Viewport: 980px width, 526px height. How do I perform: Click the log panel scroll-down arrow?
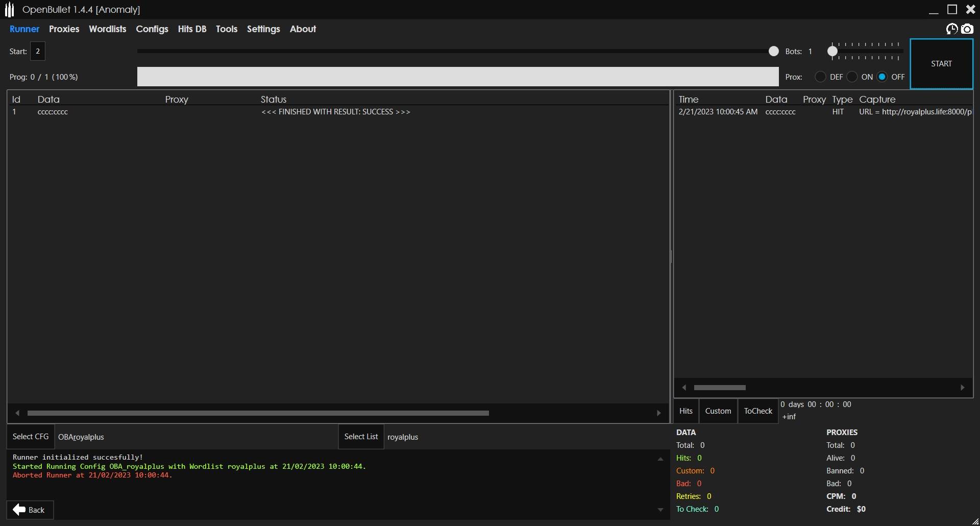click(x=660, y=510)
